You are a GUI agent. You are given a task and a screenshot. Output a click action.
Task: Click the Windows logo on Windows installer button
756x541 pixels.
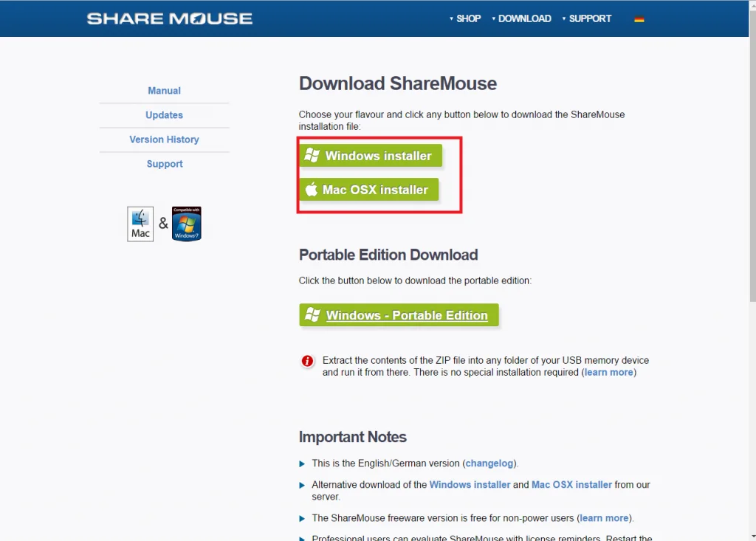312,156
